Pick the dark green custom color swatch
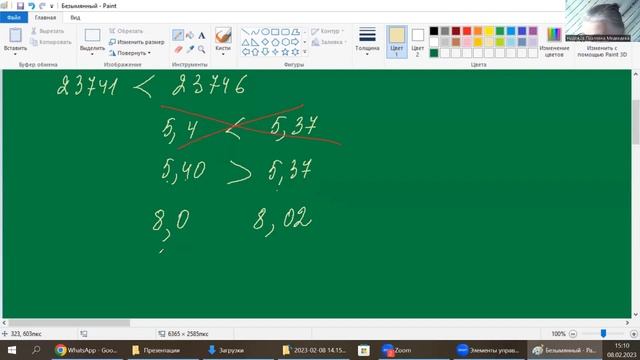 pyautogui.click(x=434, y=53)
